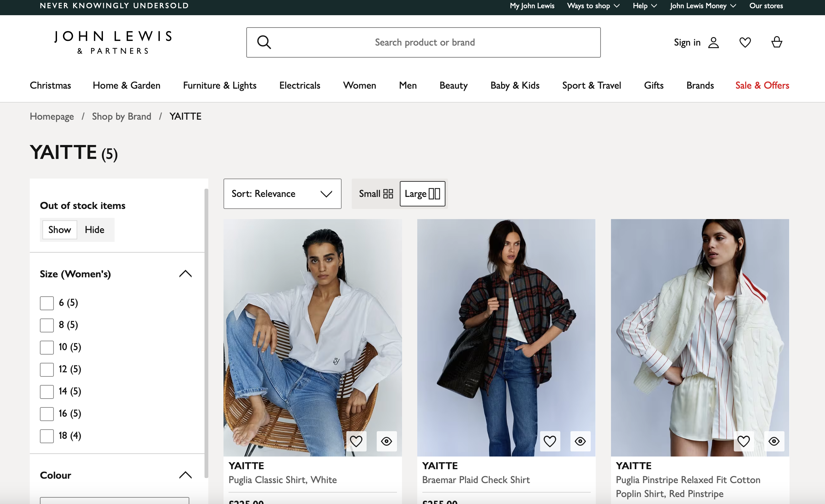Open the Home & Garden category
The image size is (825, 504).
(127, 85)
